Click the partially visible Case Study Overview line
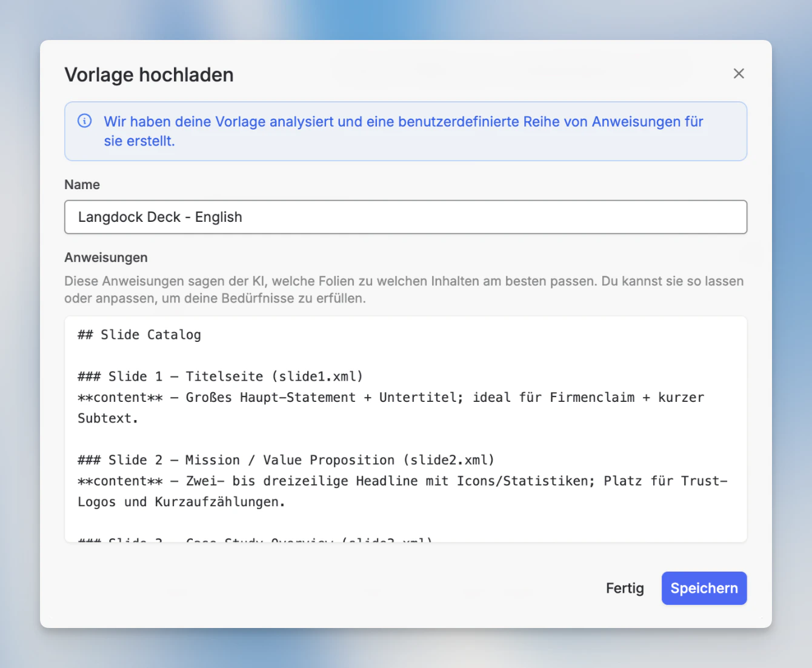812x668 pixels. point(255,539)
